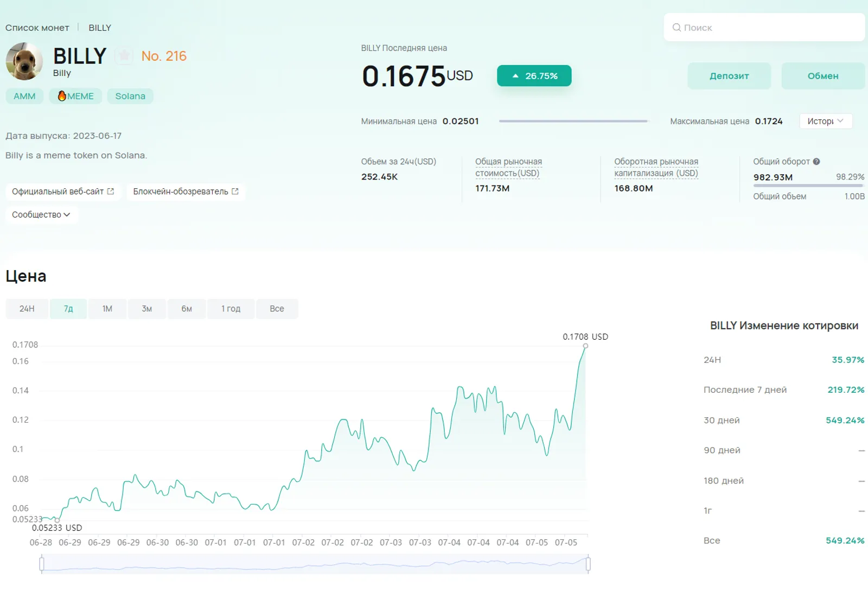
Task: Click the 98.29% circulation percentage
Action: coord(850,177)
